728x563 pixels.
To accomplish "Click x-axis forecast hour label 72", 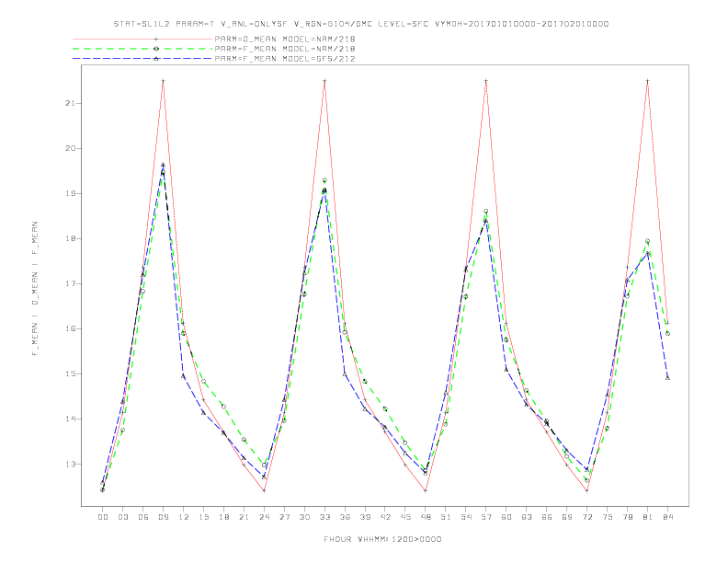I will 586,517.
